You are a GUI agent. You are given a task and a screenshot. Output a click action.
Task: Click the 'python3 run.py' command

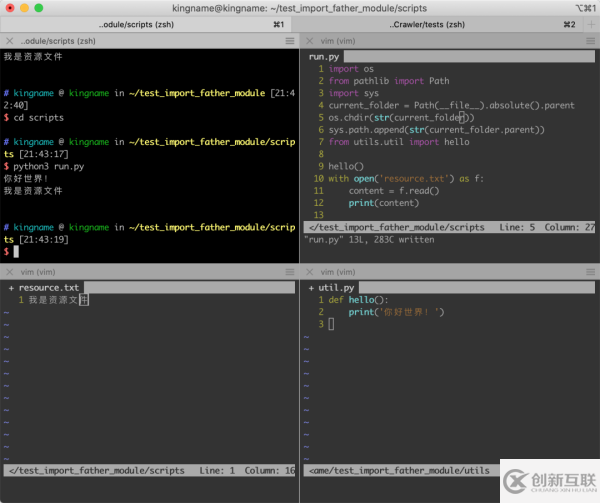[x=49, y=167]
